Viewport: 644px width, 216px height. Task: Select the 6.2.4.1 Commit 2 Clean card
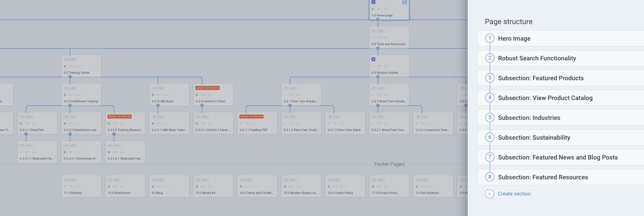pos(213,123)
